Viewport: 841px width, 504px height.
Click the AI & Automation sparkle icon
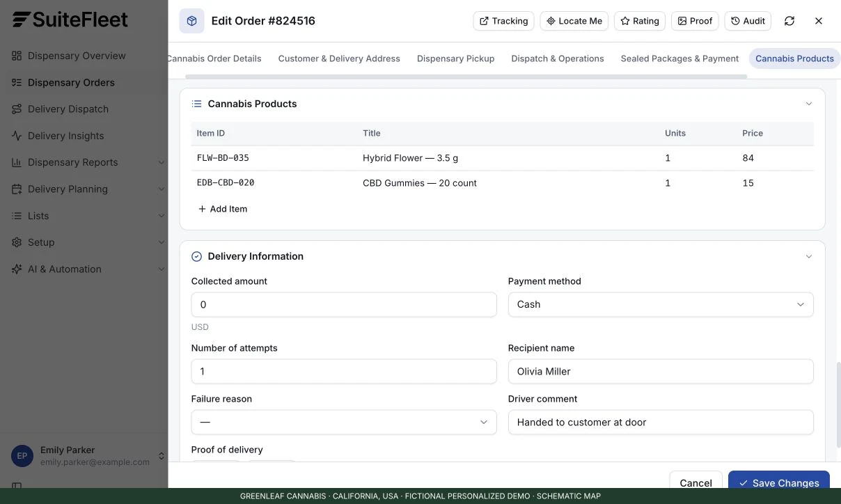pos(17,269)
